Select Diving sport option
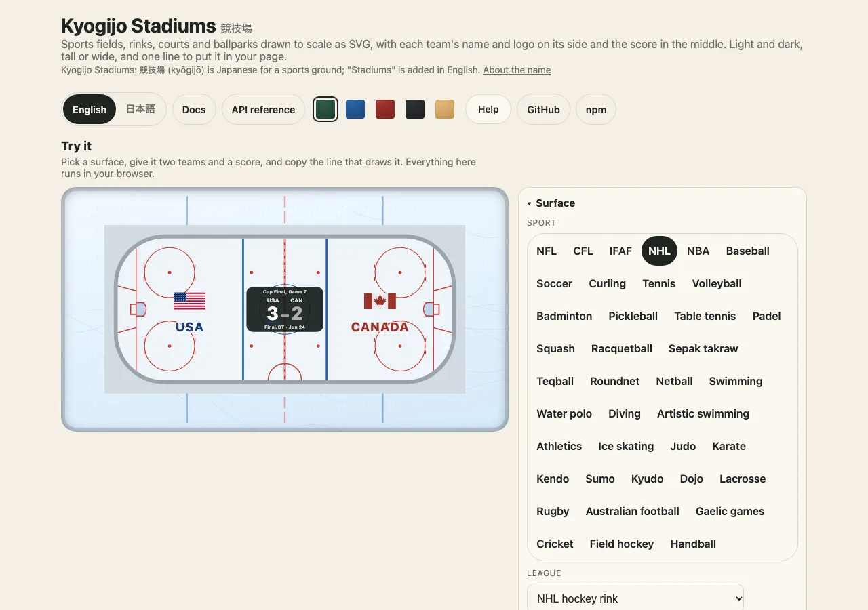Viewport: 868px width, 610px height. (625, 413)
